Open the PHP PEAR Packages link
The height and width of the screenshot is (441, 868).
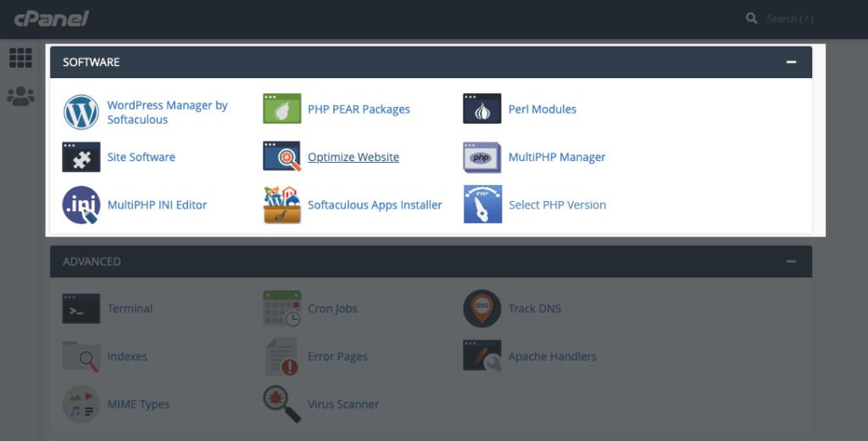coord(359,109)
